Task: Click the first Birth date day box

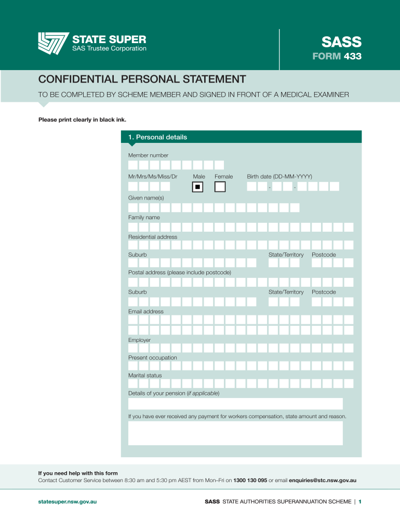Action: pos(252,186)
